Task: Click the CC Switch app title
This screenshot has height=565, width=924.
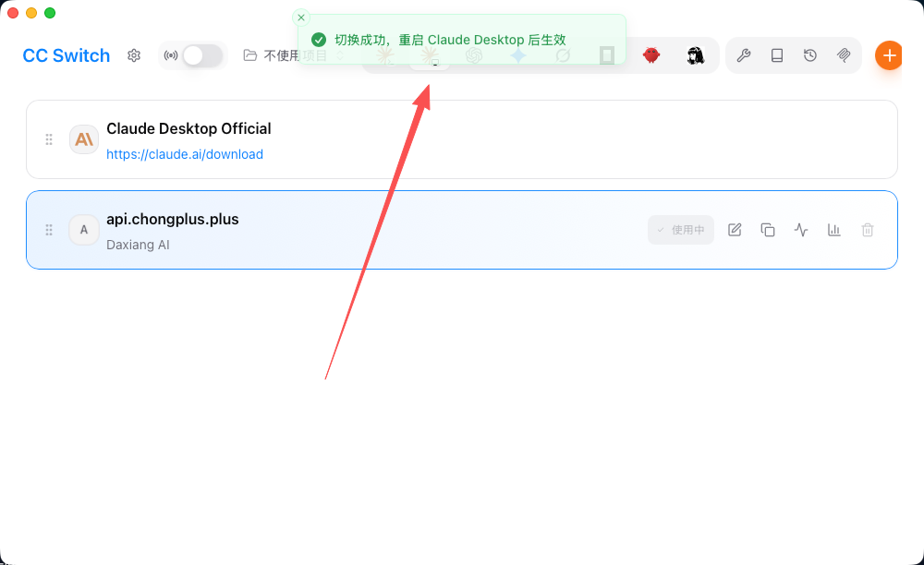Action: point(66,55)
